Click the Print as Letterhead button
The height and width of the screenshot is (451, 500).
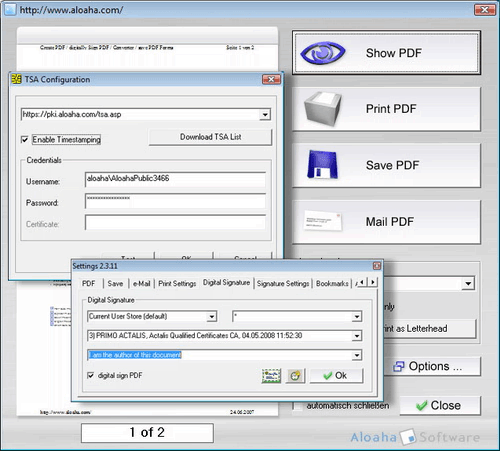point(430,329)
